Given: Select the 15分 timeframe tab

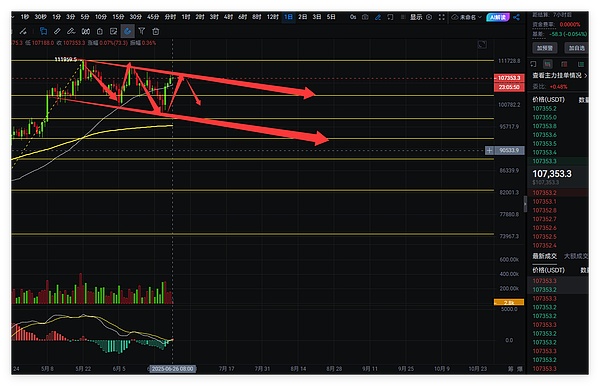Looking at the screenshot, I should click(x=118, y=17).
